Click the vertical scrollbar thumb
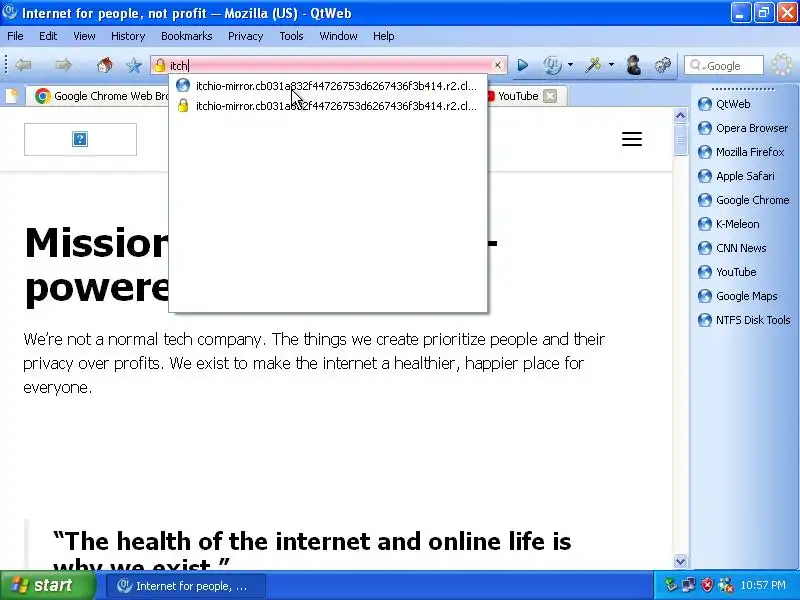The width and height of the screenshot is (800, 600). 680,140
